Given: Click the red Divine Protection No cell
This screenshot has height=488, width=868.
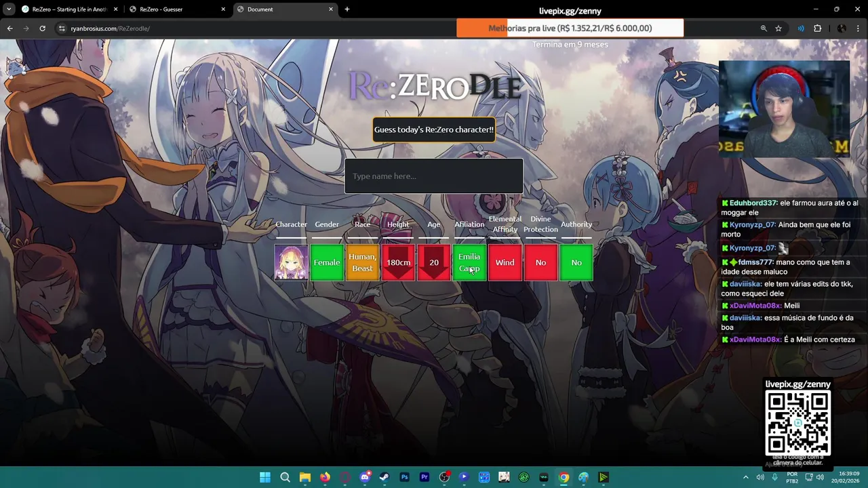Looking at the screenshot, I should 540,262.
